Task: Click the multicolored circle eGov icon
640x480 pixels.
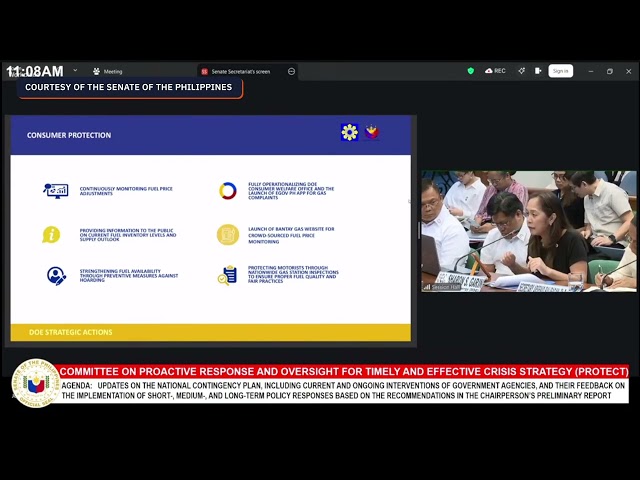Action: point(228,191)
